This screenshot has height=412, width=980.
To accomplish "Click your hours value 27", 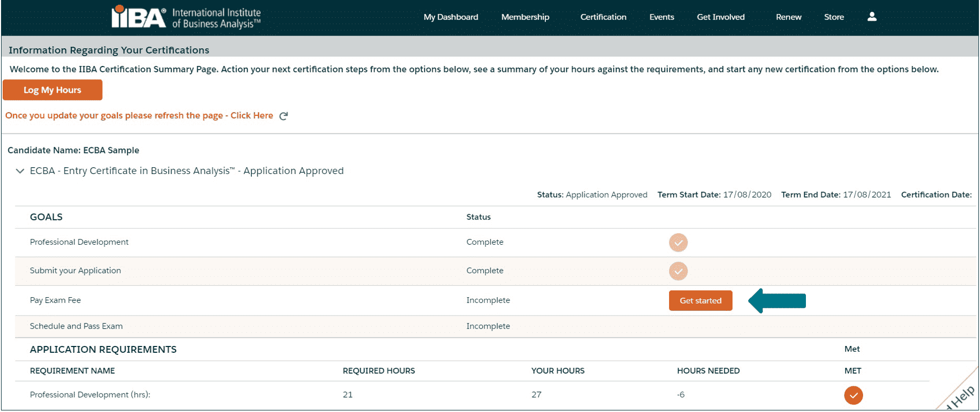I will (x=536, y=395).
